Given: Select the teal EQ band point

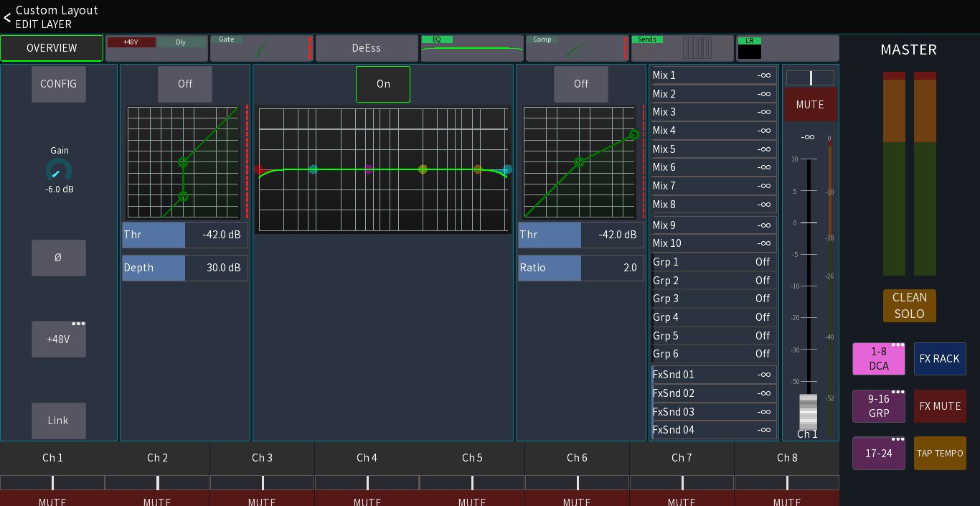Looking at the screenshot, I should [314, 169].
